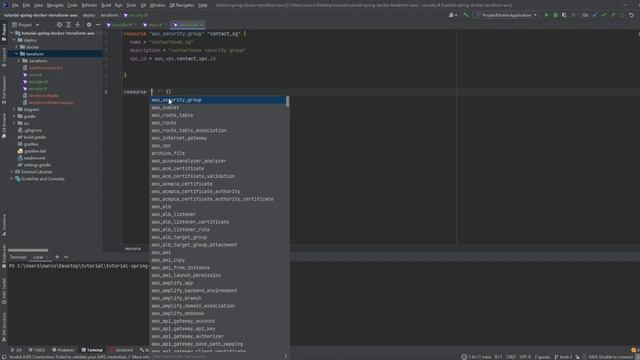Select gradlew.bat in the project tree

tap(35, 151)
